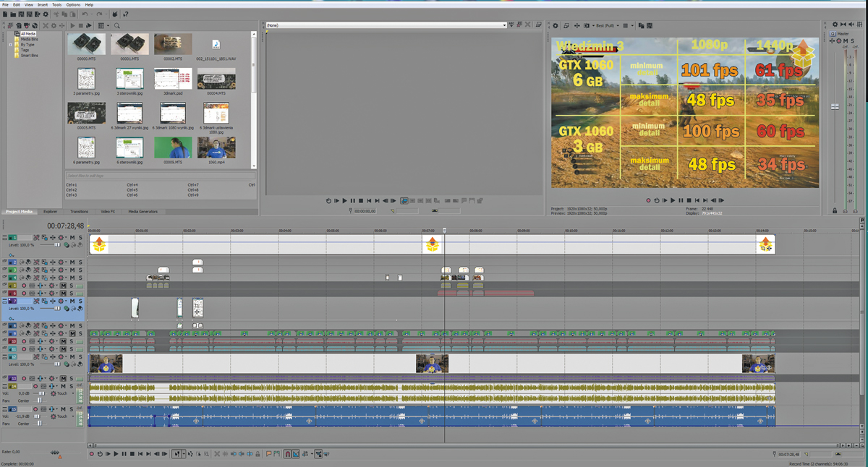Click the Search Media magnifier icon
Screen dimensions: 868x467
(116, 26)
